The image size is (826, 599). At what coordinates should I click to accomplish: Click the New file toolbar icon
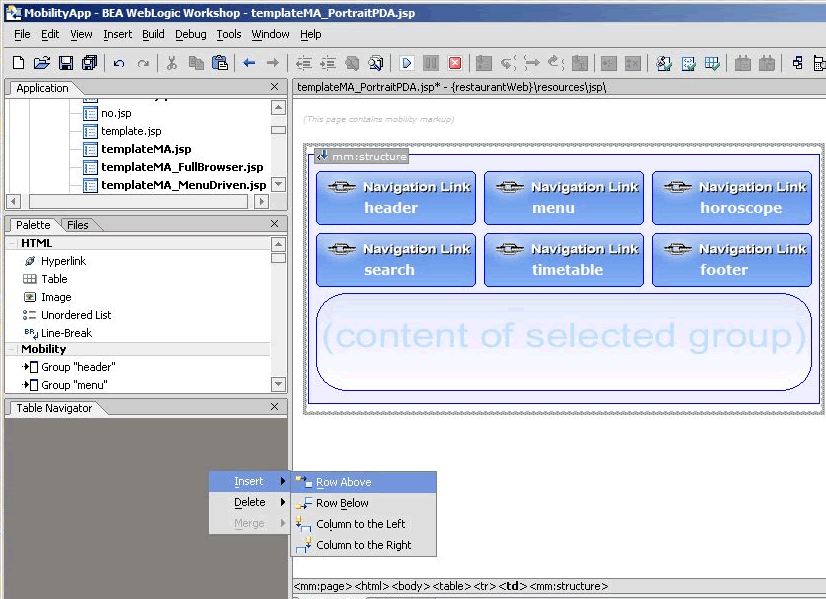pyautogui.click(x=18, y=63)
